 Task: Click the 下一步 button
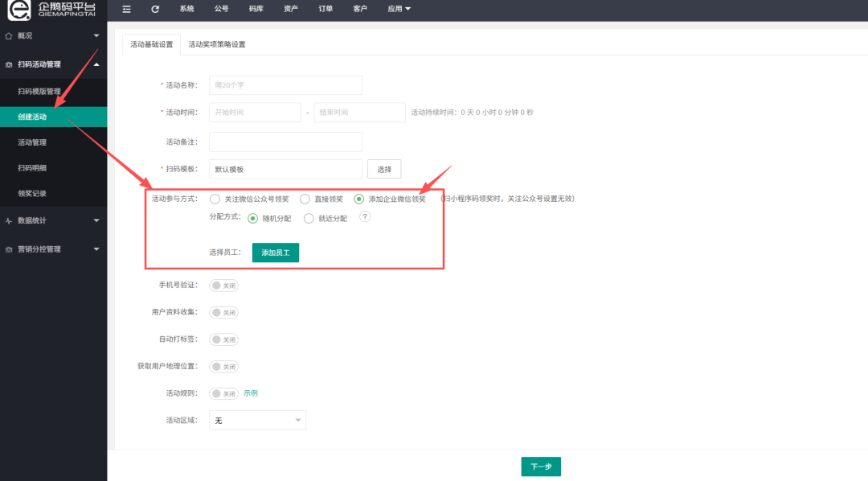[541, 467]
